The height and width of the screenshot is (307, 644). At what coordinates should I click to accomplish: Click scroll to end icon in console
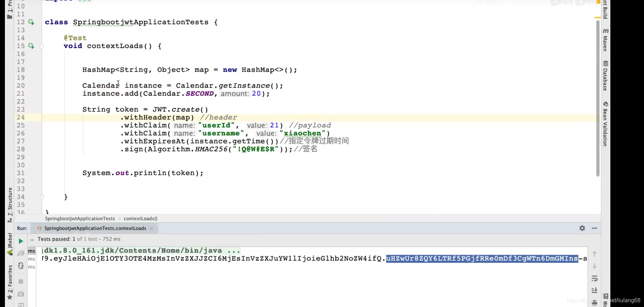tap(595, 291)
